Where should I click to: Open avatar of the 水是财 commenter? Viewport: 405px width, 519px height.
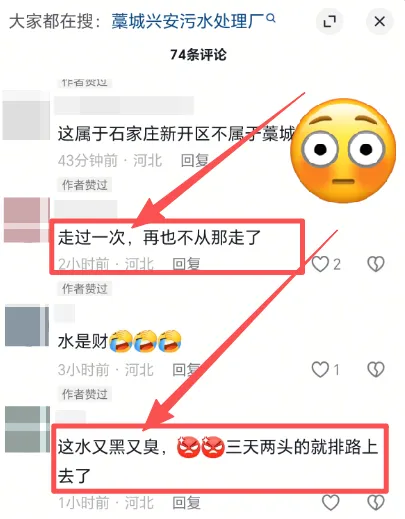point(27,326)
